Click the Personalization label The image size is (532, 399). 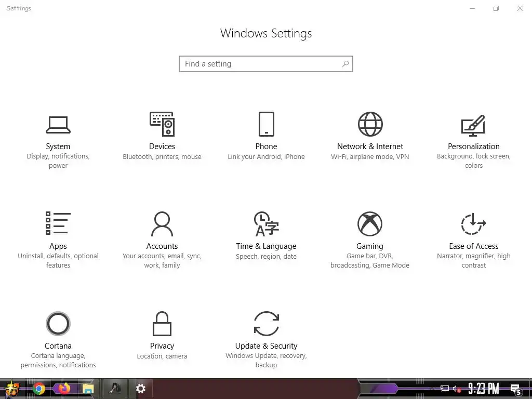pos(474,146)
